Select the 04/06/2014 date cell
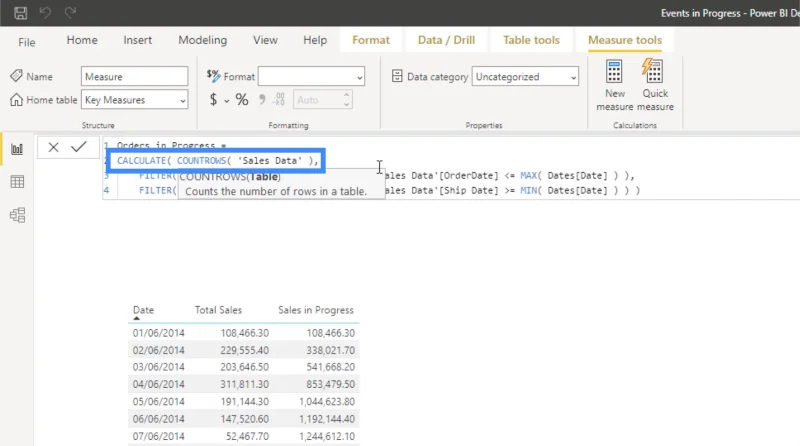Screen dimensions: 800x446 159,384
